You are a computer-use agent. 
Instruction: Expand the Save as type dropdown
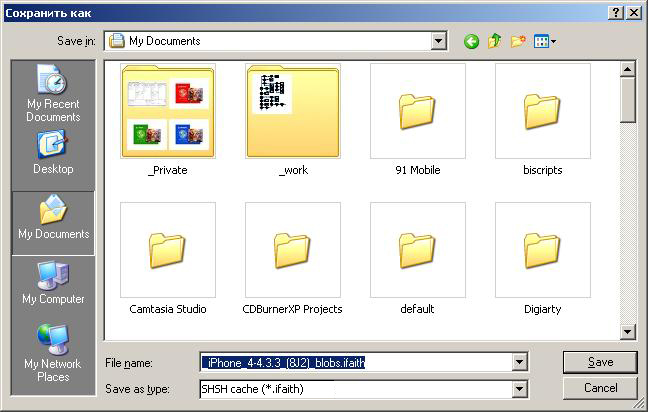519,388
